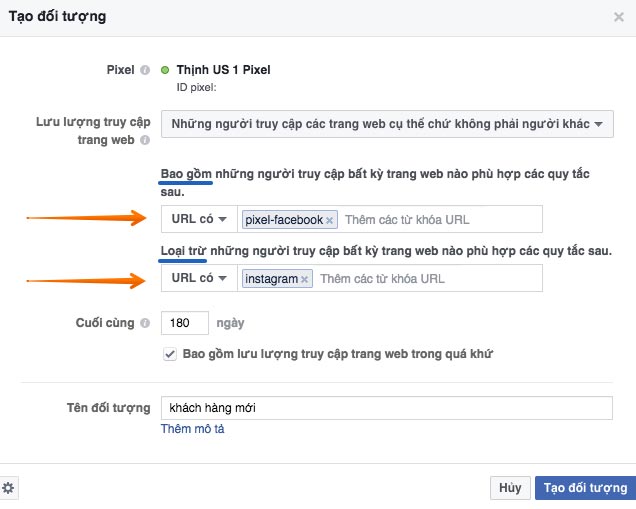This screenshot has height=509, width=636.
Task: Open 'URL có' dropdown in exclude rule
Action: pos(199,278)
